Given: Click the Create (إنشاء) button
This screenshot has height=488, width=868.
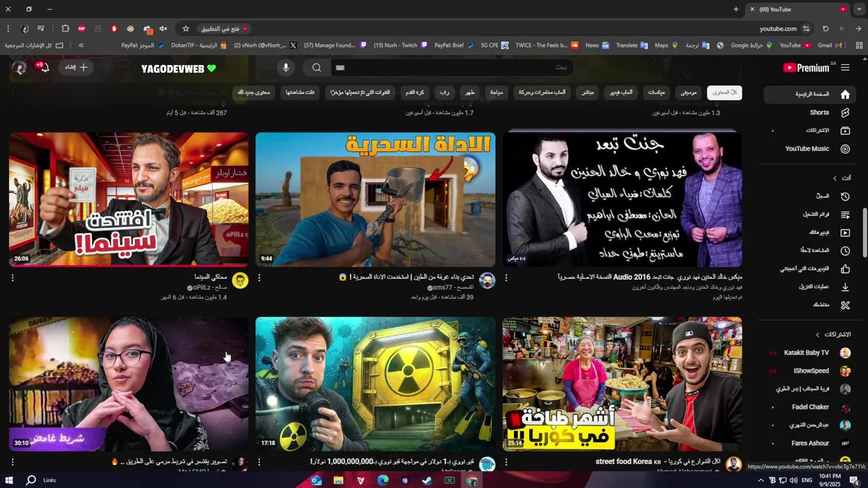Looking at the screenshot, I should (76, 67).
